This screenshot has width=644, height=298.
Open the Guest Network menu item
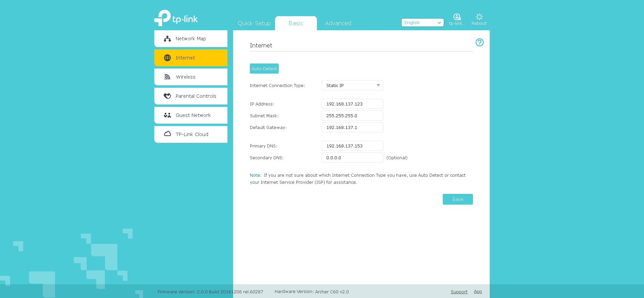coord(191,115)
